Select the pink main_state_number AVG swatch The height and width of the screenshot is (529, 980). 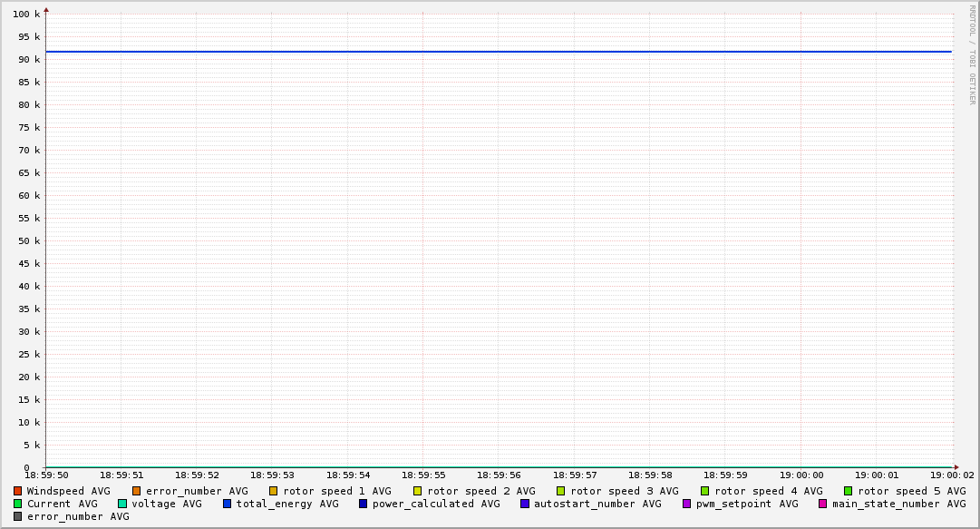pyautogui.click(x=823, y=504)
